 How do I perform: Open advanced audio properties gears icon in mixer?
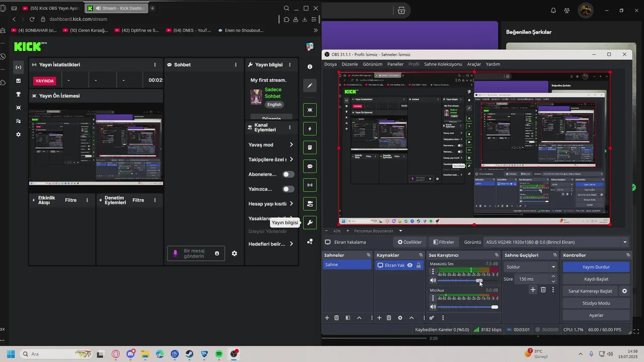[432, 318]
